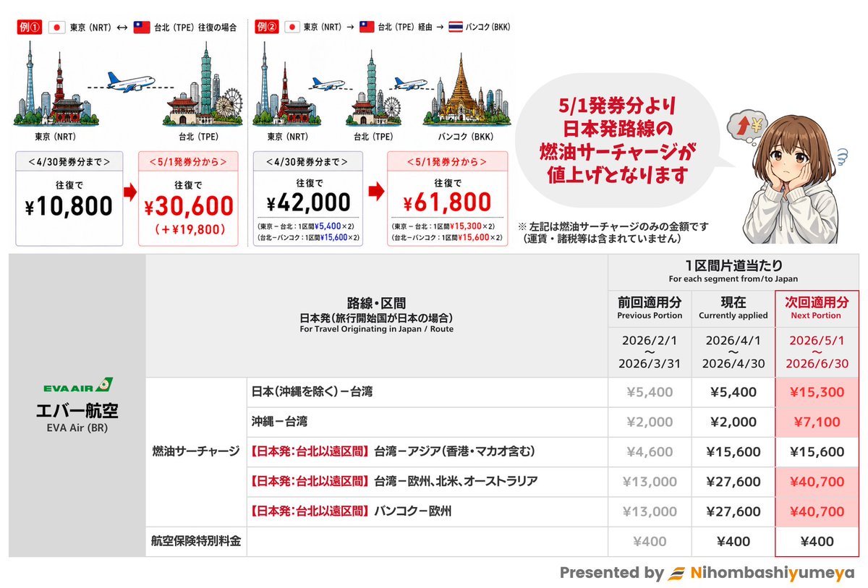Click the previous ¥13,000 for バンコク－欧州
The width and height of the screenshot is (868, 588).
pos(650,511)
